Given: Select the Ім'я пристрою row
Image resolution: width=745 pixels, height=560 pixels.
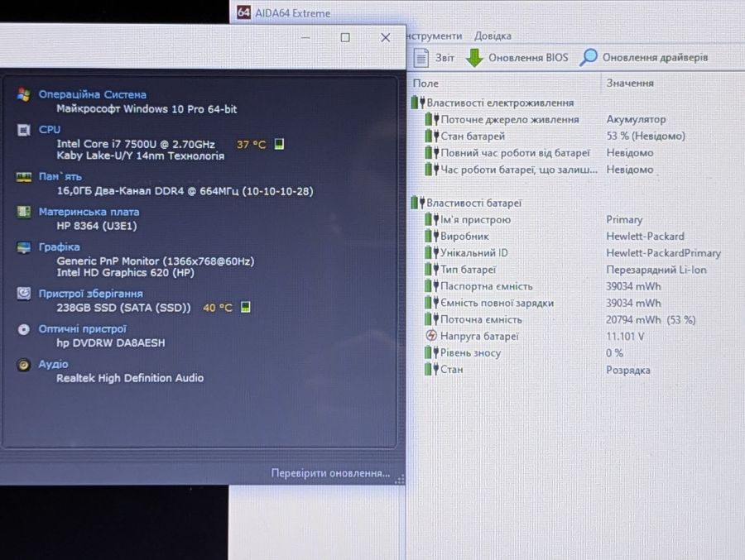Looking at the screenshot, I should point(534,219).
